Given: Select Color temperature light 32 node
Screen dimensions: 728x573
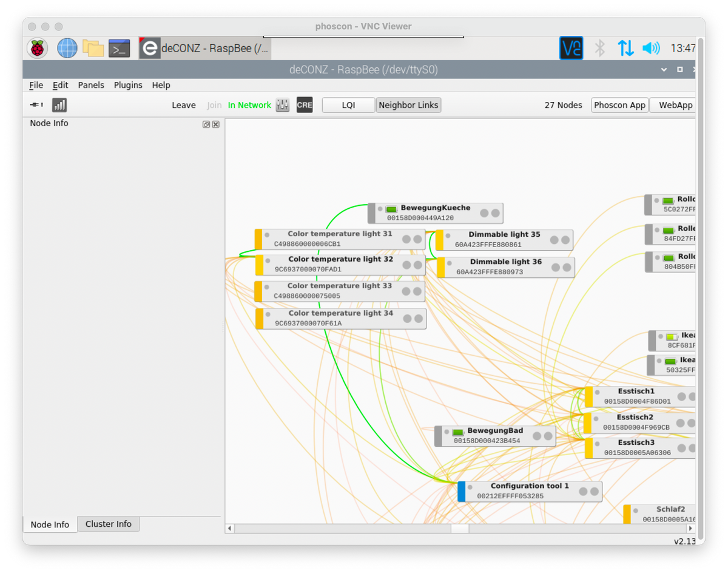Looking at the screenshot, I should coord(340,265).
